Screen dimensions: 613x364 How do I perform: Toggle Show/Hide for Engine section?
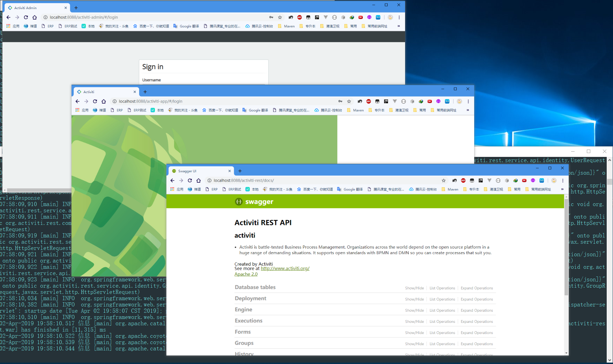(414, 310)
